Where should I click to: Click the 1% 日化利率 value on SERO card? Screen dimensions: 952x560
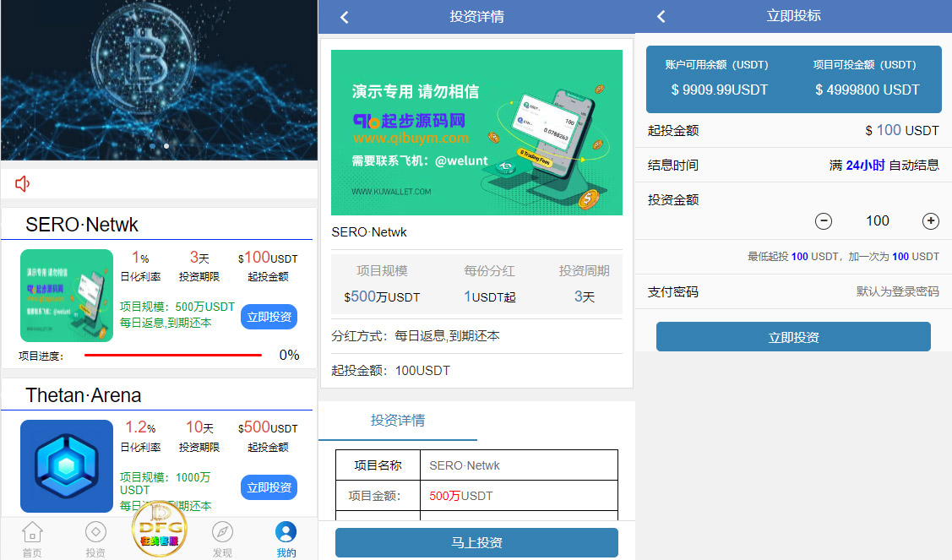pyautogui.click(x=140, y=258)
